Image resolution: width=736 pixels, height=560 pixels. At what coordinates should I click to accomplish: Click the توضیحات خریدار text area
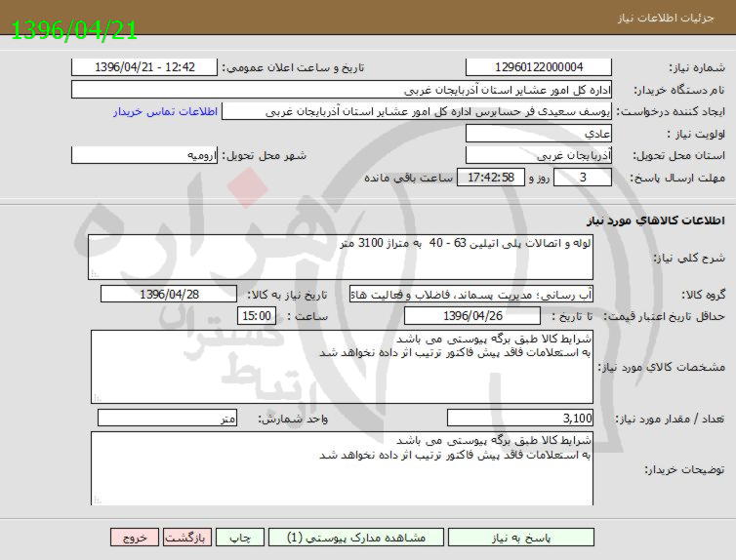click(x=343, y=468)
